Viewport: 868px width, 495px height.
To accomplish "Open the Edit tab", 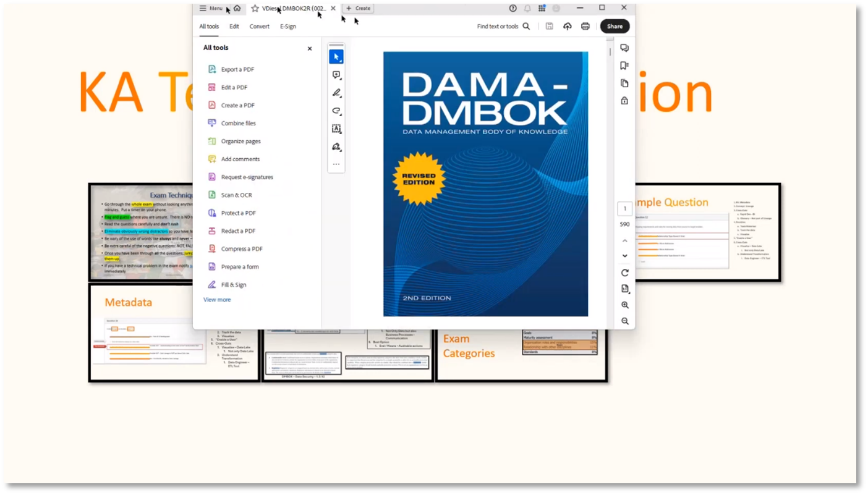I will 234,27.
